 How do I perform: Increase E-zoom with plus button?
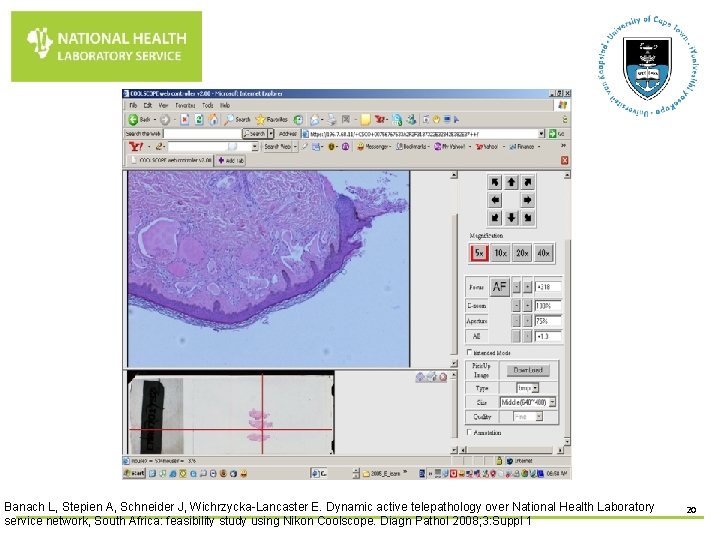click(528, 306)
